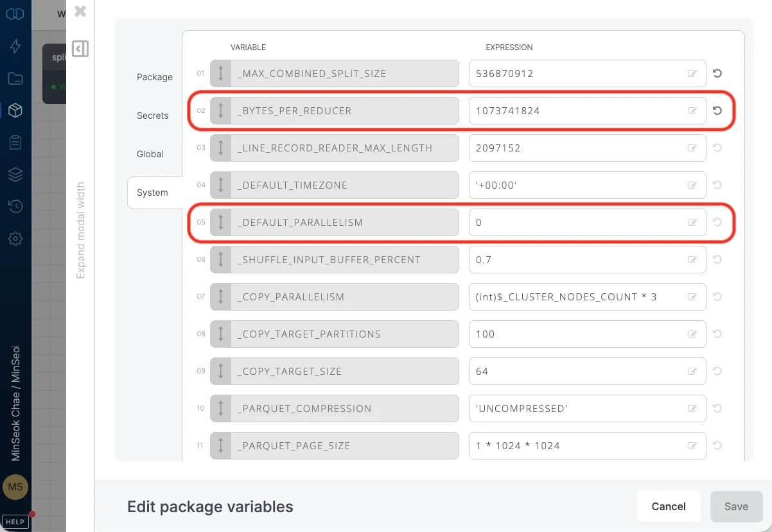Image resolution: width=772 pixels, height=532 pixels.
Task: Click reorder handle for _LINE_RECORD_READER_MAX_LENGTH
Action: tap(221, 148)
